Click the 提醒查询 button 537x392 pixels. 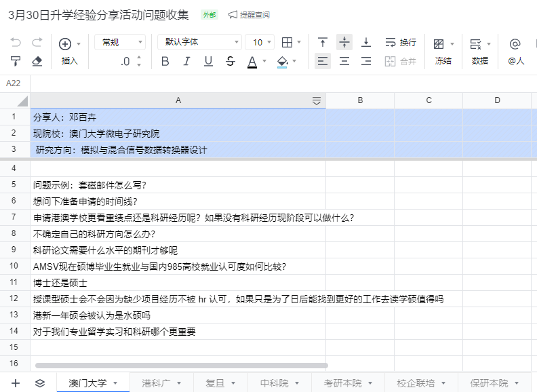pos(249,15)
